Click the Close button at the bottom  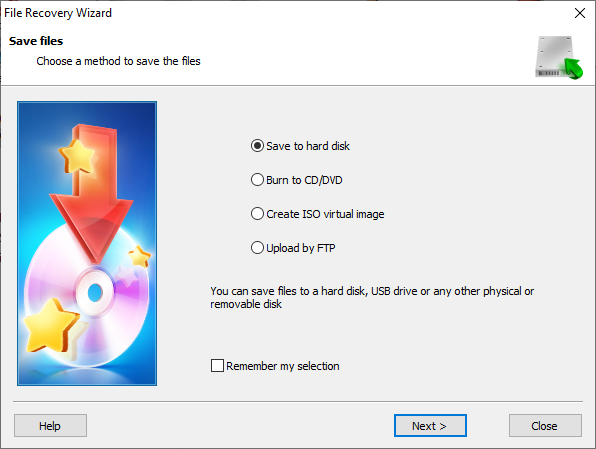545,426
